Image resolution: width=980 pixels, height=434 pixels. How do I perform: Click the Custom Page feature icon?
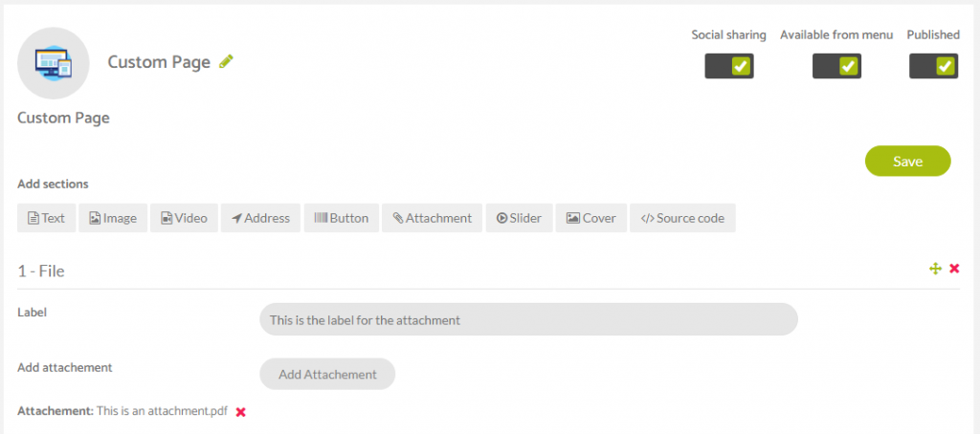point(54,63)
